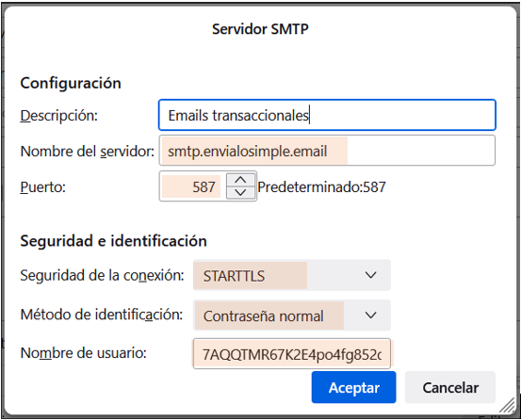Click the Seguridad de la conexión label
Viewport: 521px width, 420px height.
tap(103, 275)
